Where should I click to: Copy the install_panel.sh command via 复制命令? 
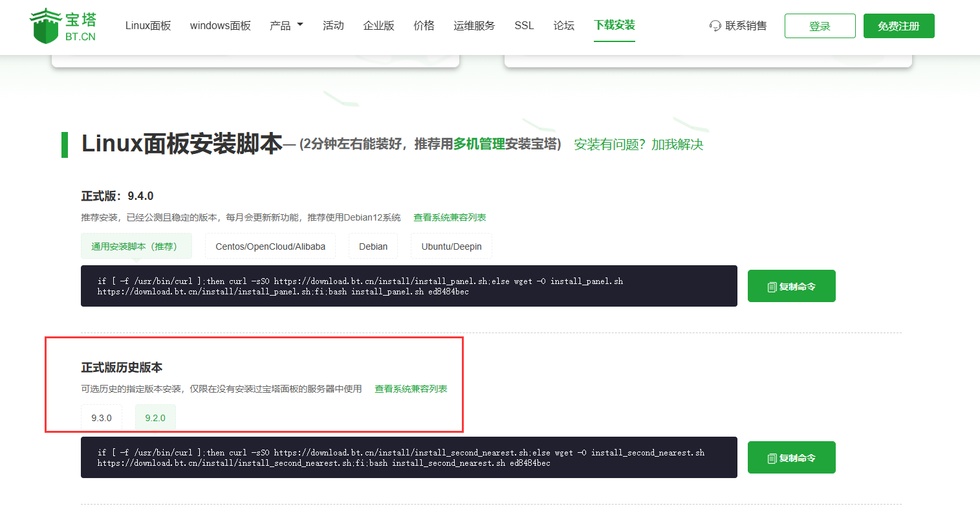(x=792, y=286)
